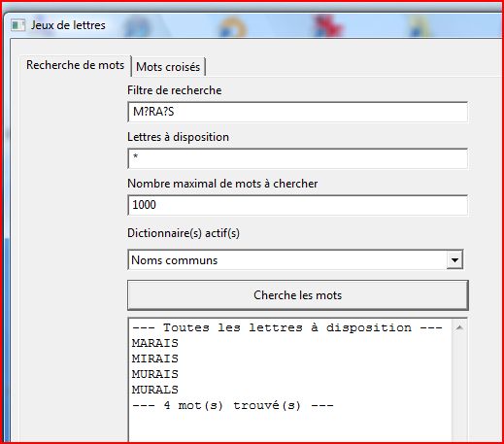Select the result word MURAIS
This screenshot has width=504, height=444.
155,374
